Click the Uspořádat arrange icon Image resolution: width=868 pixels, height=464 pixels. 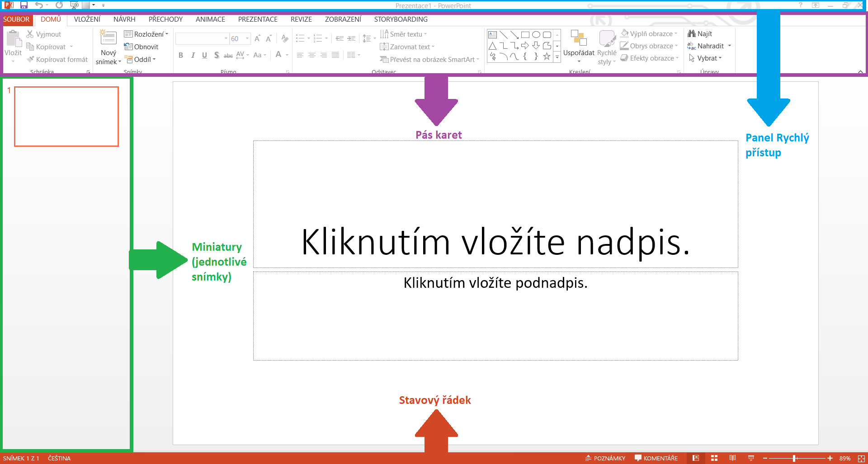pyautogui.click(x=579, y=38)
